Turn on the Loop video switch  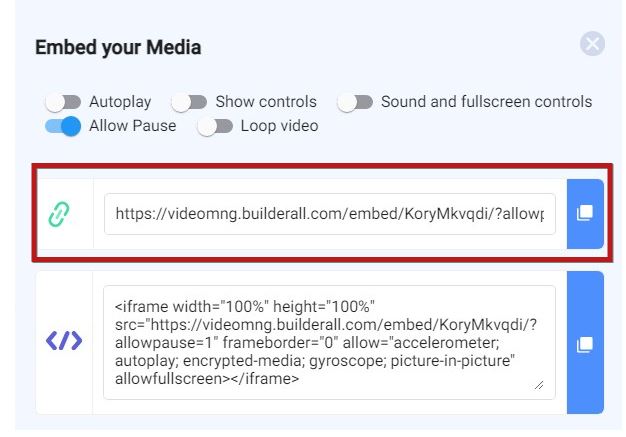(x=215, y=127)
